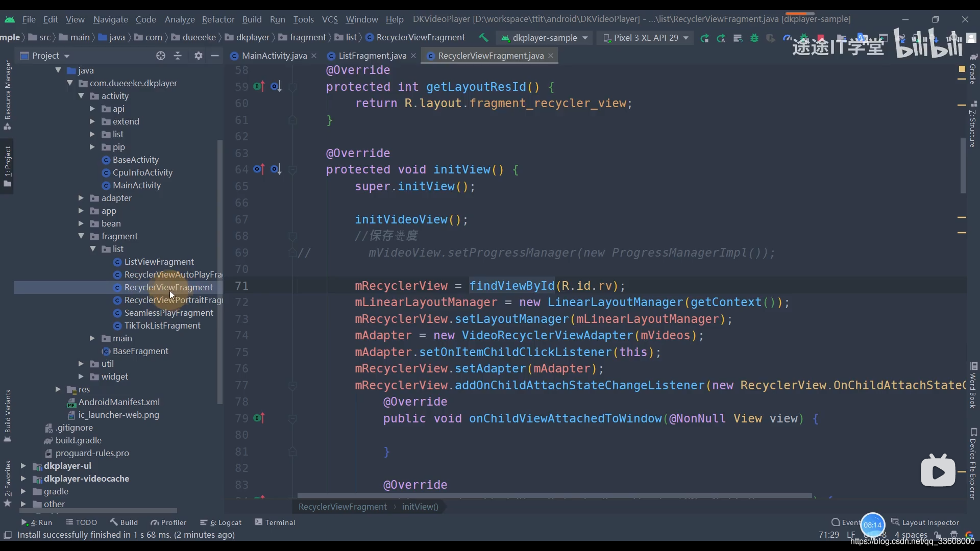Open dkplayer-sample run configuration dropdown
Image resolution: width=980 pixels, height=551 pixels.
pos(544,38)
